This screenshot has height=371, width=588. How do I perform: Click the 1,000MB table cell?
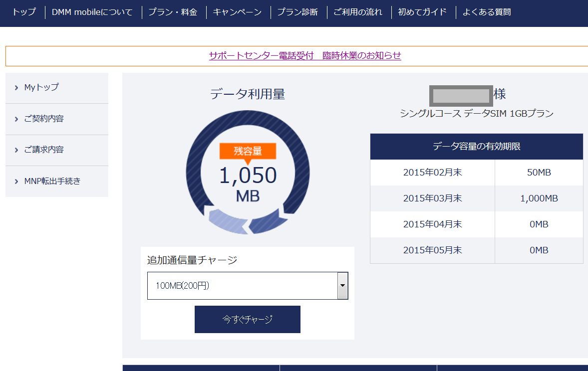(539, 198)
